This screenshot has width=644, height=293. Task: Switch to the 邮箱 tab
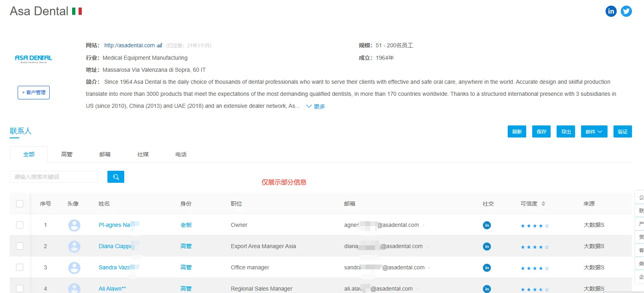105,154
